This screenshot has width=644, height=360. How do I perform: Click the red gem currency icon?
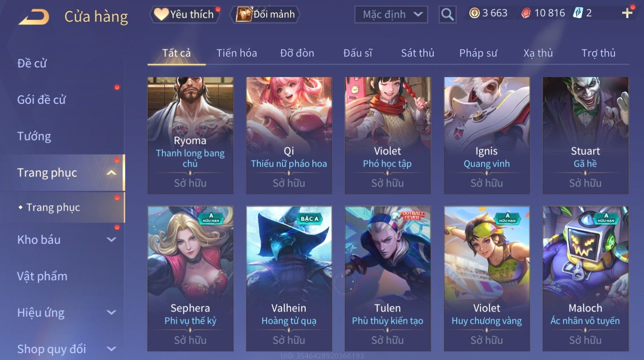[x=526, y=13]
